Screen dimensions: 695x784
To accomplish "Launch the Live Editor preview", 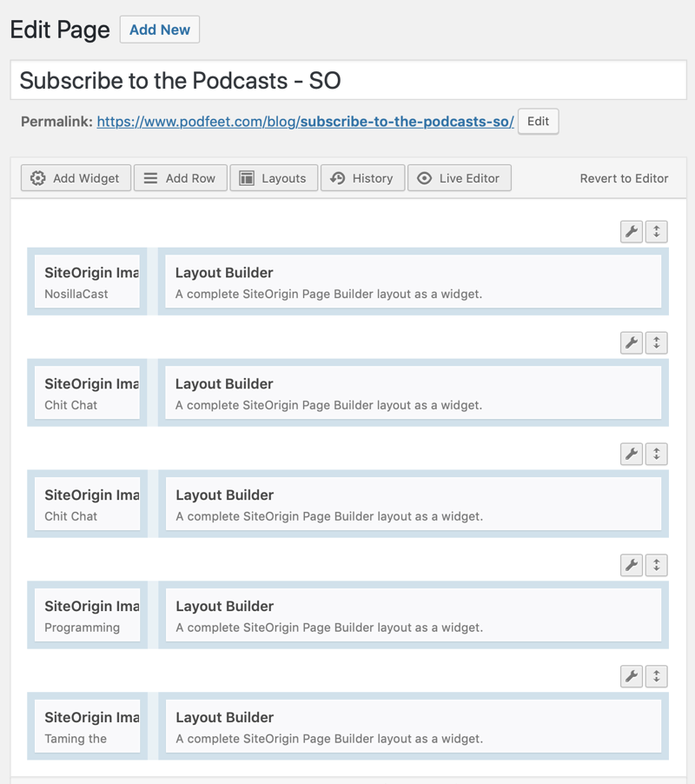I will pyautogui.click(x=459, y=178).
